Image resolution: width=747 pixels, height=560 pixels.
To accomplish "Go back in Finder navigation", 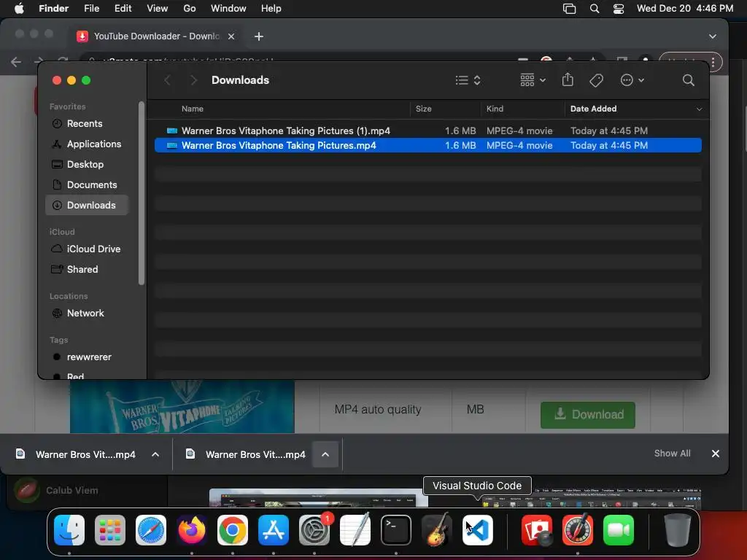I will tap(167, 80).
